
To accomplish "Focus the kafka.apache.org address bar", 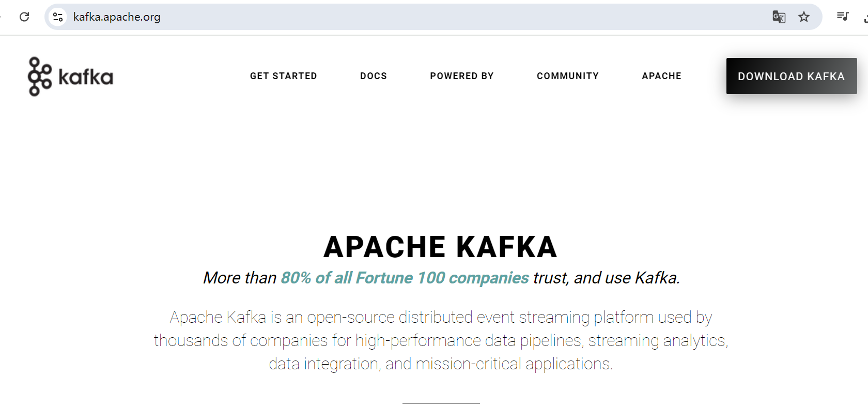I will [x=362, y=17].
